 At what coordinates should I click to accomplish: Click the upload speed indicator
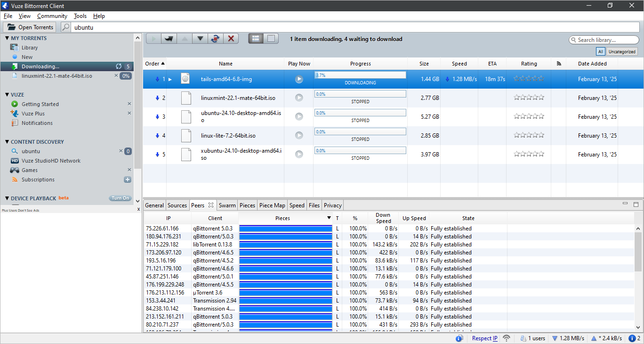pos(606,338)
